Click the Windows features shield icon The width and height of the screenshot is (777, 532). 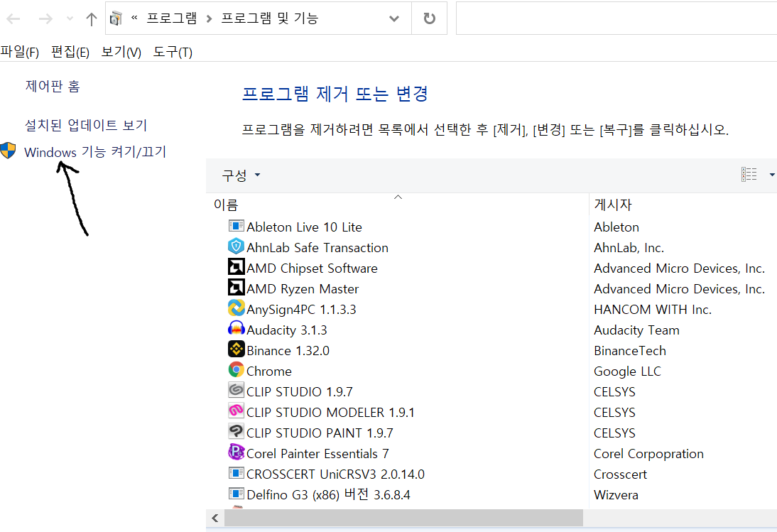coord(8,151)
